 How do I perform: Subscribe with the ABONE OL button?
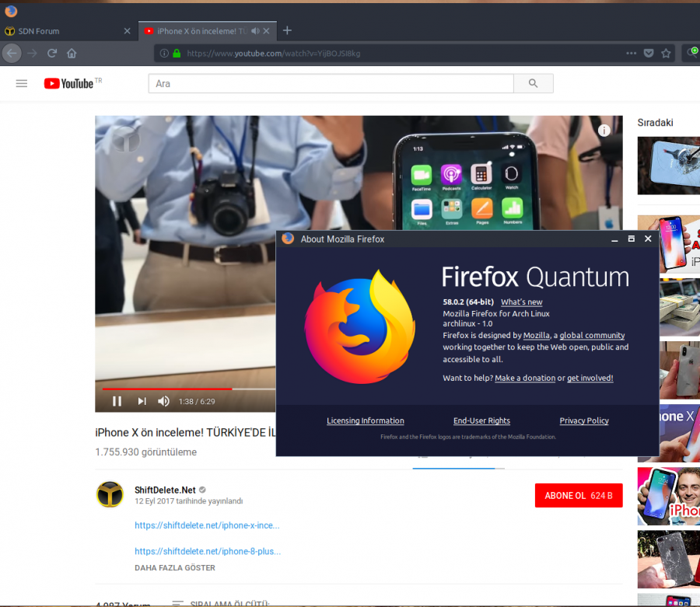coord(579,496)
